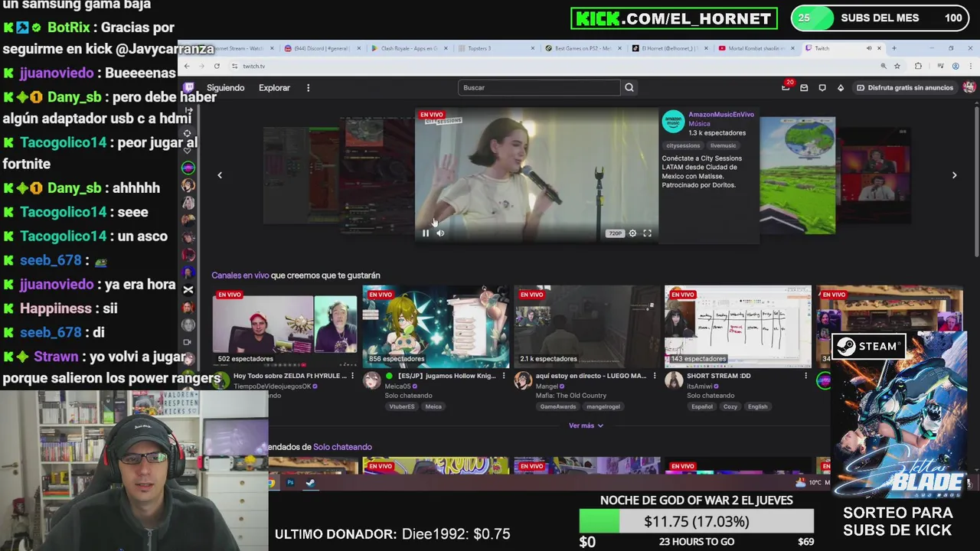
Task: Switch to the Discord browser tab
Action: (322, 48)
